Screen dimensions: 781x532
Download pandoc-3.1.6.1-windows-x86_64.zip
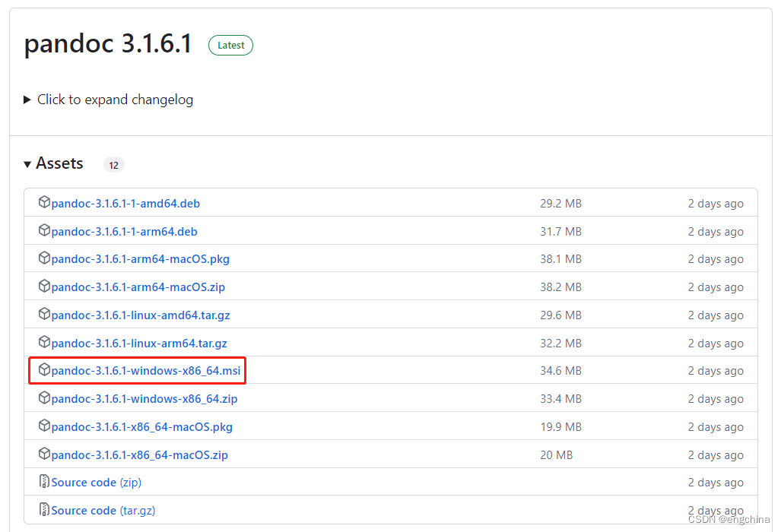click(x=144, y=399)
